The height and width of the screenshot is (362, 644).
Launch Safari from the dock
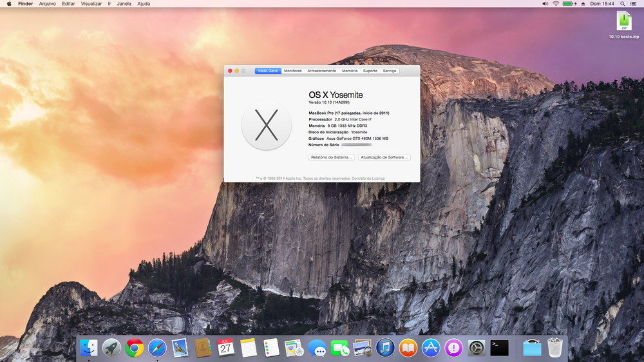[157, 348]
